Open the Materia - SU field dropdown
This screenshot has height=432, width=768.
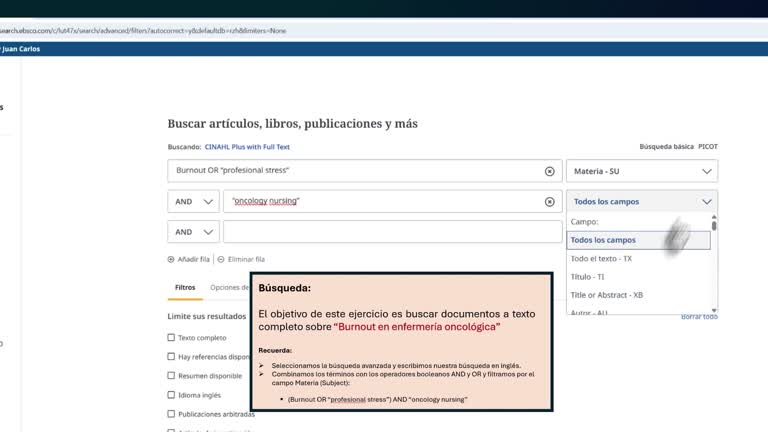click(642, 171)
